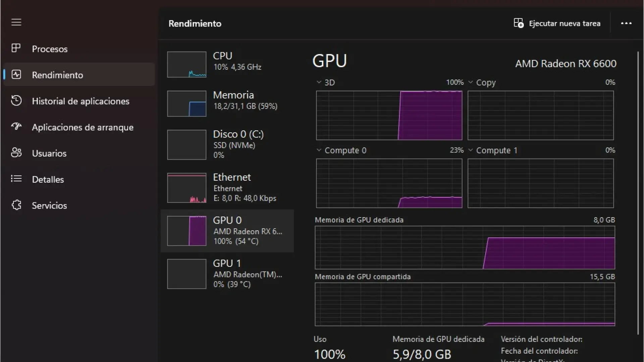Viewport: 644px width, 362px height.
Task: Select the Memoria performance item
Action: coord(228,103)
